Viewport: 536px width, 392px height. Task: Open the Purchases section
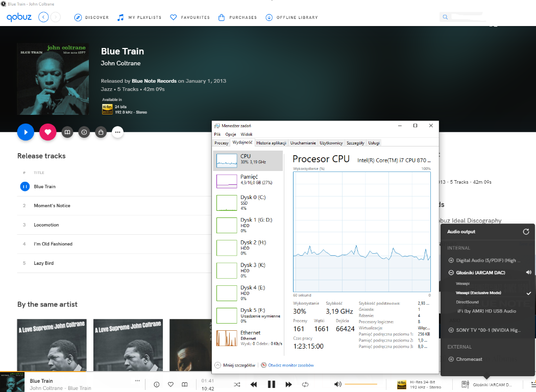pyautogui.click(x=237, y=17)
